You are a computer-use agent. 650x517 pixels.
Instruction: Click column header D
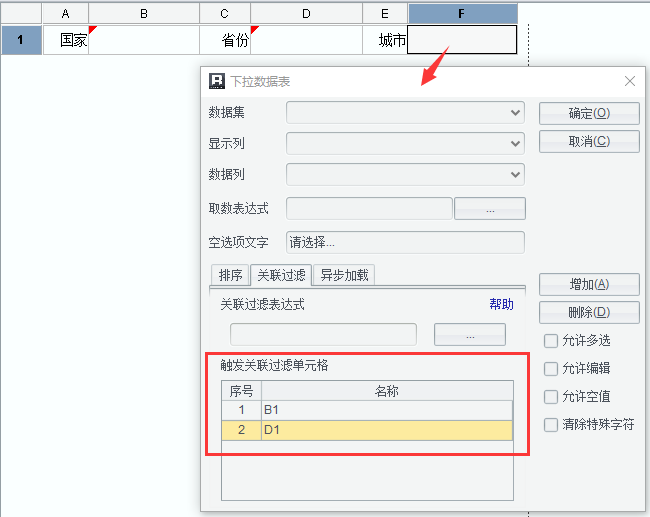306,14
